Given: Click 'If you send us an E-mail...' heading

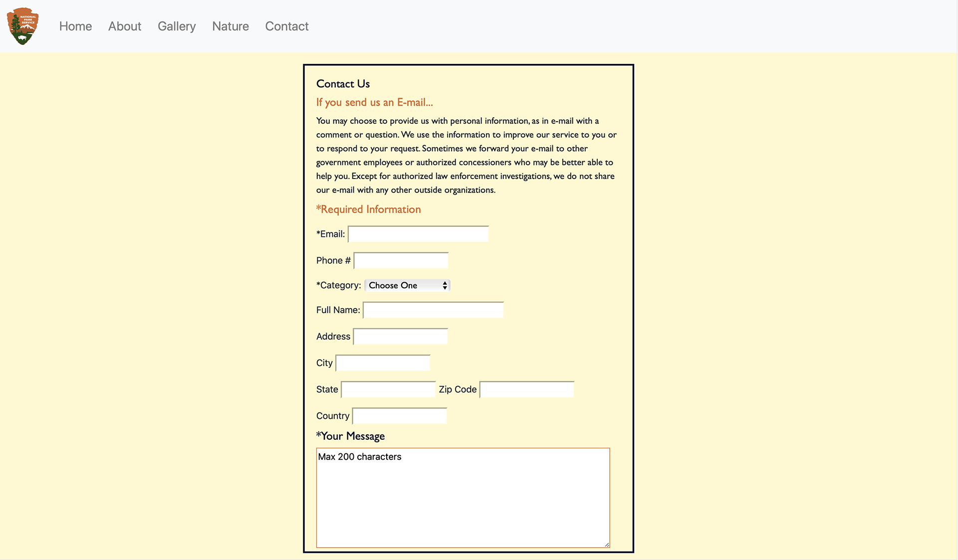Looking at the screenshot, I should 375,102.
